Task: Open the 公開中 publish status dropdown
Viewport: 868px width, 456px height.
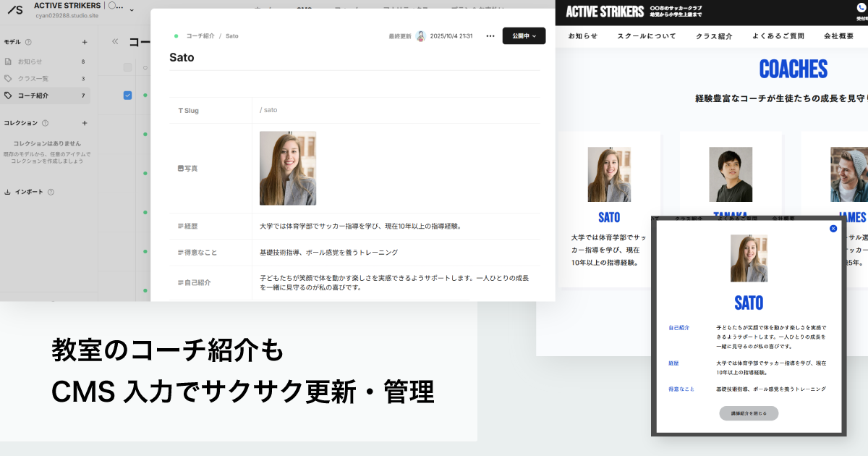Action: pos(524,36)
